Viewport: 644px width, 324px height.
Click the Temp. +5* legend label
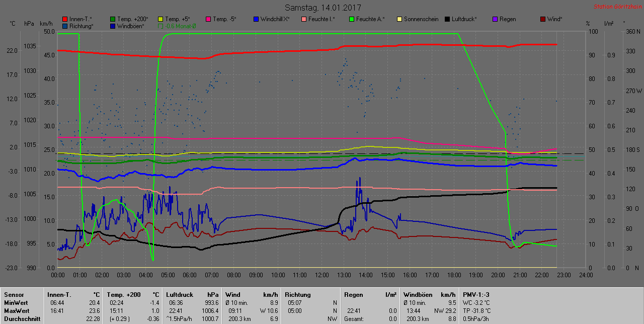click(178, 19)
